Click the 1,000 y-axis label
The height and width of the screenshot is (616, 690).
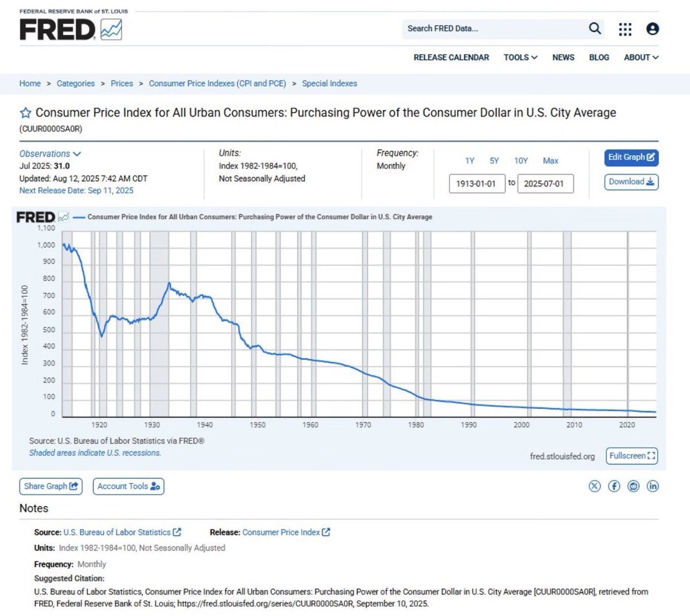pyautogui.click(x=46, y=245)
